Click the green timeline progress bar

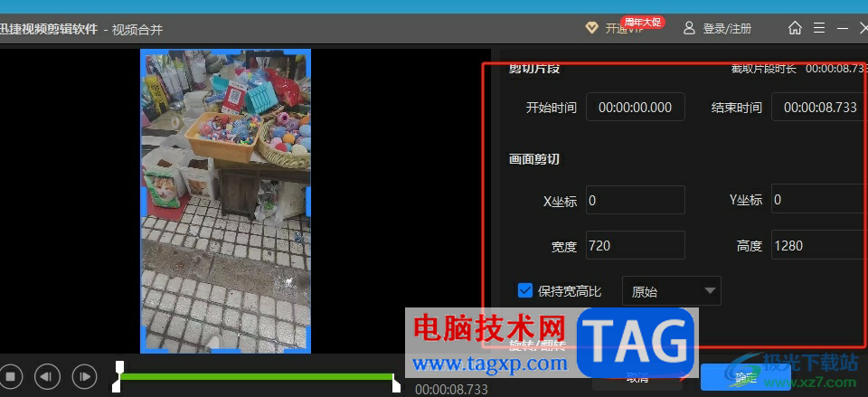tap(257, 376)
